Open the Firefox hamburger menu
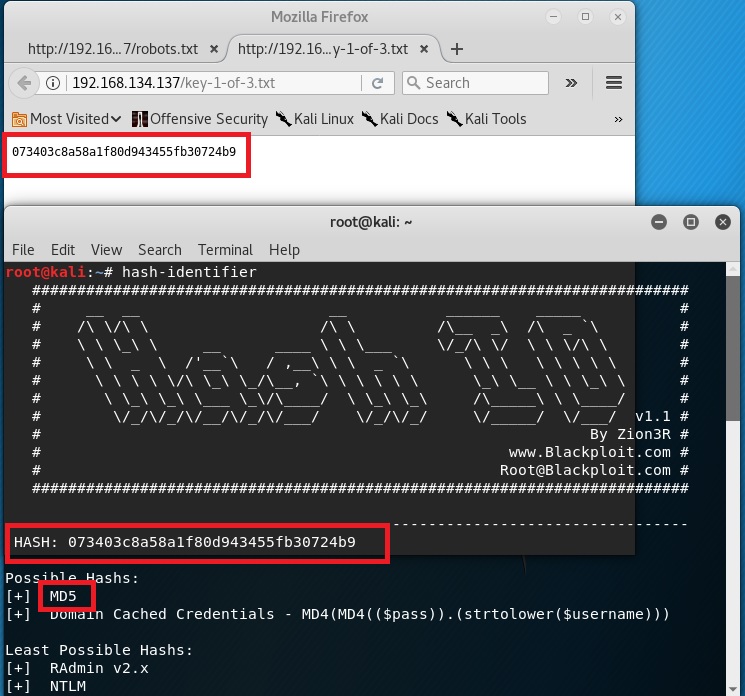The width and height of the screenshot is (745, 696). click(615, 83)
